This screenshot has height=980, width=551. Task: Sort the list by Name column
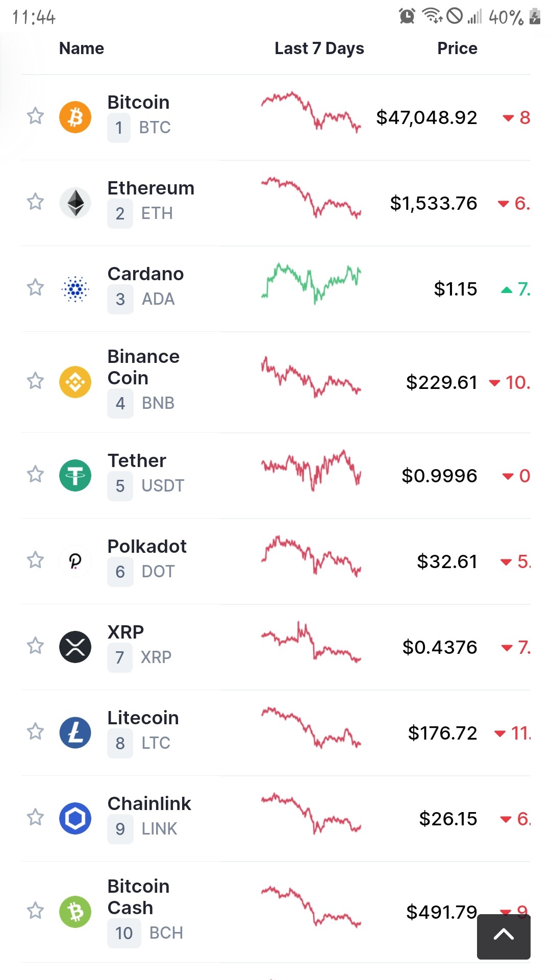(82, 48)
